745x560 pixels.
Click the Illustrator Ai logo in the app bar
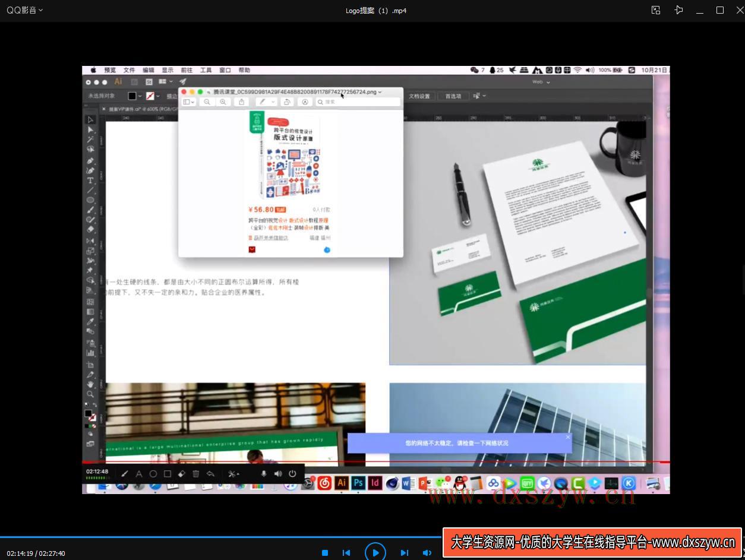tap(118, 82)
